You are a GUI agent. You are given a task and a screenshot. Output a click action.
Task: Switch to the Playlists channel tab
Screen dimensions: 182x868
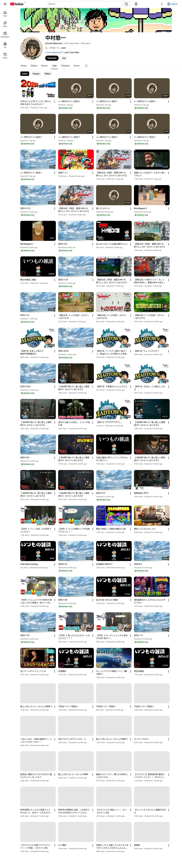coord(65,66)
